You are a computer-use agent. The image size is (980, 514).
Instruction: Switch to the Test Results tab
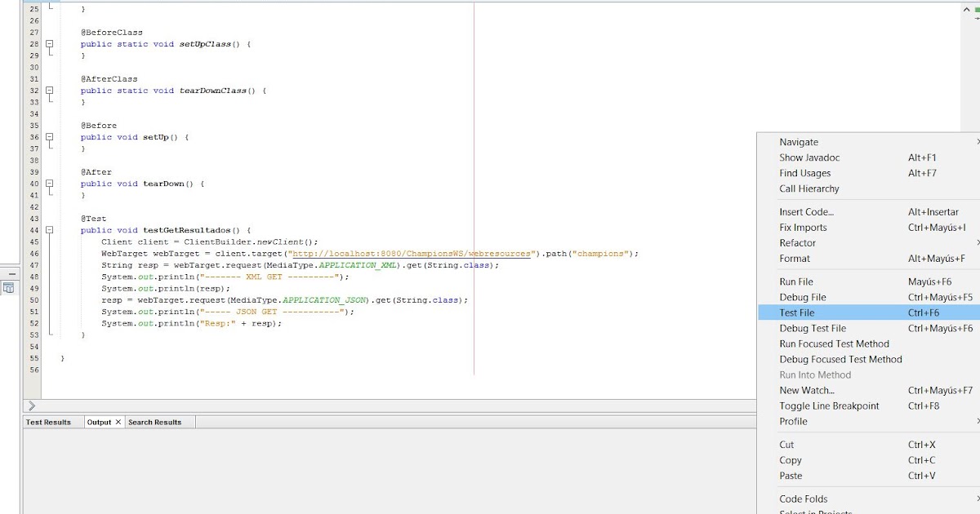pos(51,422)
